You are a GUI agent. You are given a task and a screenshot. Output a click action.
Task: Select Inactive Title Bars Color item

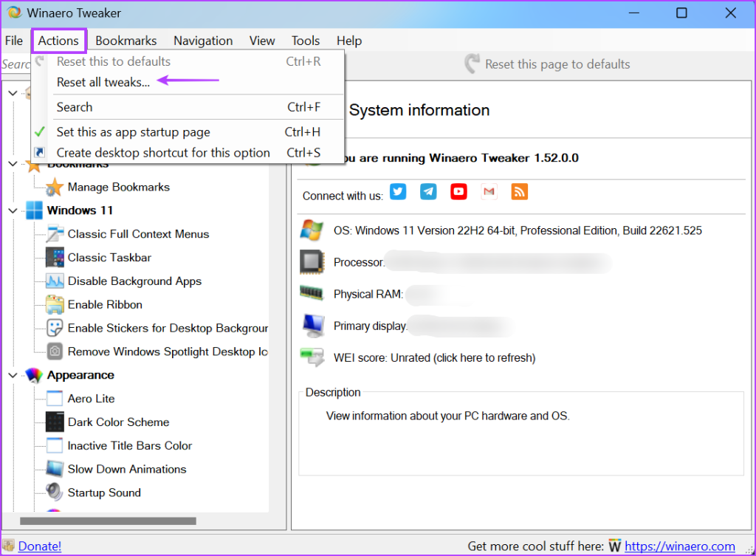click(x=130, y=445)
